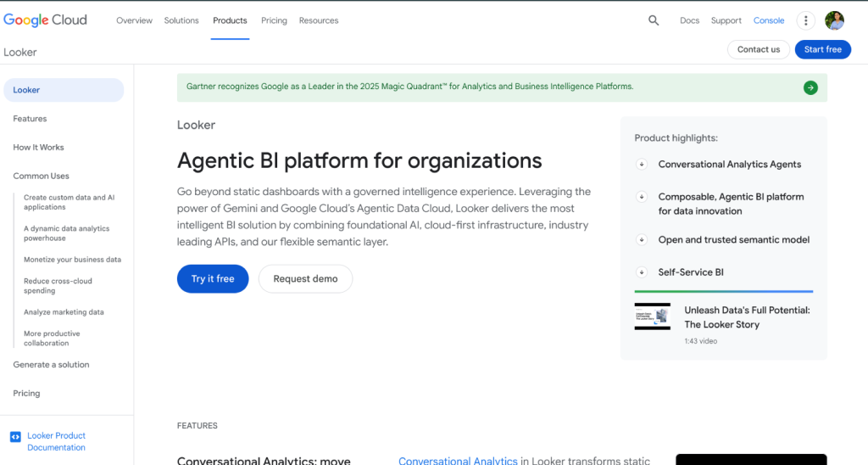Open Composable, Agentic BI platform highlight
The image size is (868, 465).
tap(731, 204)
